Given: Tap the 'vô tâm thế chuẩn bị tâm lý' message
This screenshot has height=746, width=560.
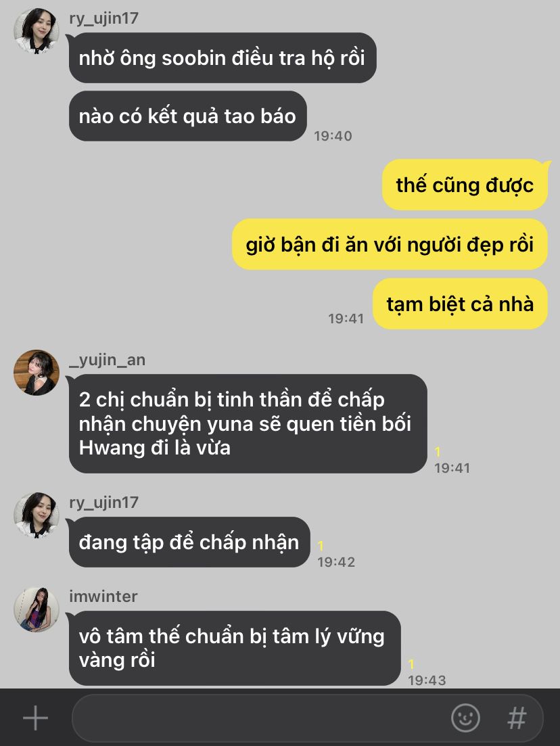Looking at the screenshot, I should point(235,648).
